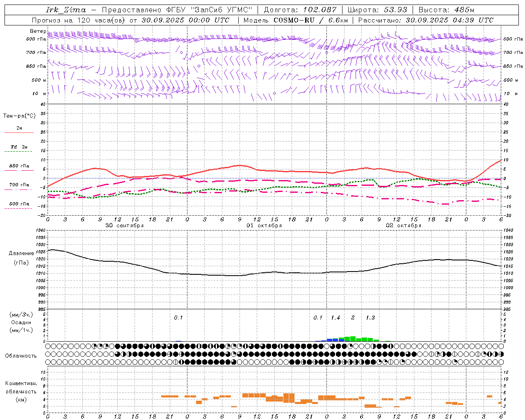Click the tallest green precipitation bar

tap(353, 339)
